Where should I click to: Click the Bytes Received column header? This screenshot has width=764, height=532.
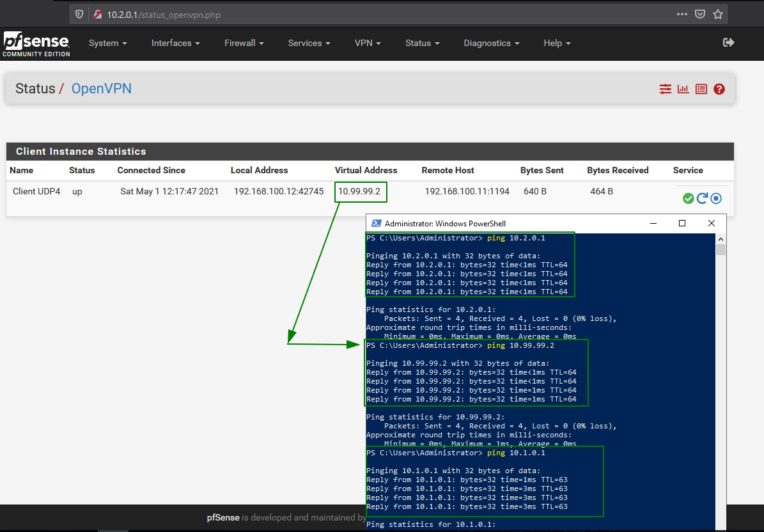(x=618, y=171)
